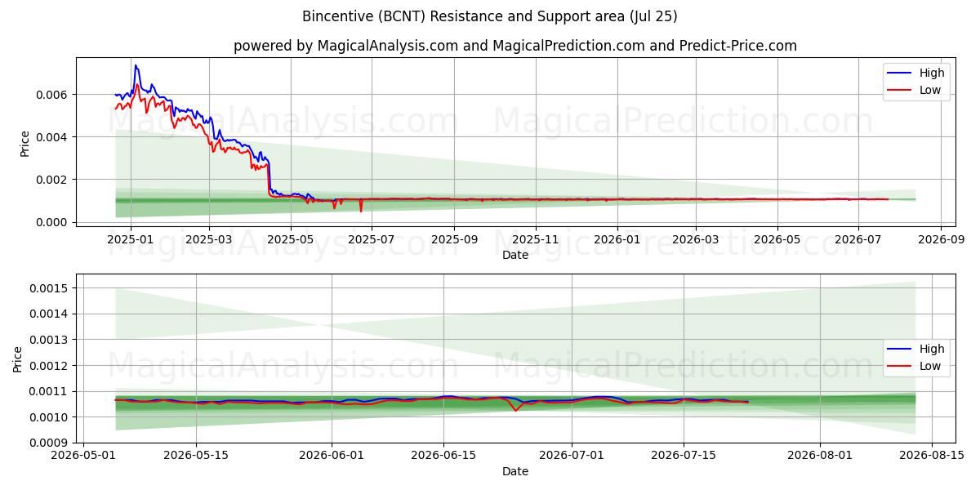The width and height of the screenshot is (980, 490).
Task: Click the '2026-05-15' tick on lower date axis
Action: pos(196,457)
